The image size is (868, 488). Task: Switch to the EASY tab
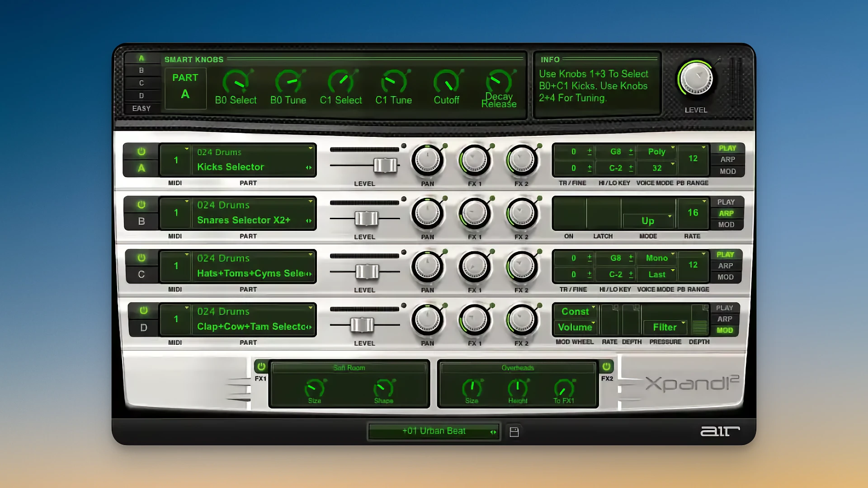[x=142, y=108]
